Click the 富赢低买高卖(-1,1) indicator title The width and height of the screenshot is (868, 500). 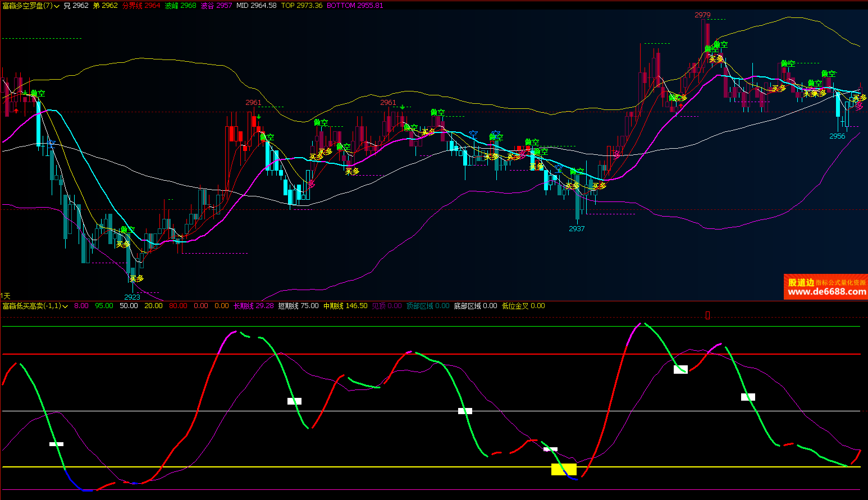tap(31, 306)
